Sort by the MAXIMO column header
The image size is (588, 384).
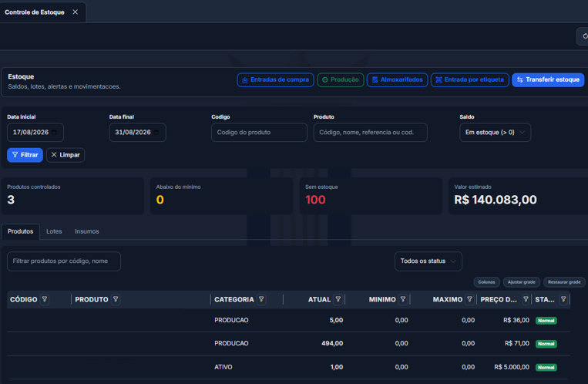448,299
